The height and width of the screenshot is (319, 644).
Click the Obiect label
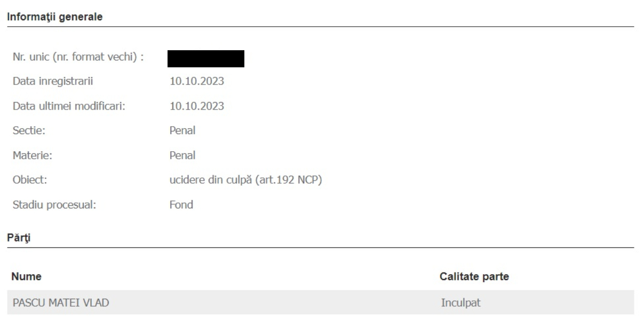tap(30, 180)
